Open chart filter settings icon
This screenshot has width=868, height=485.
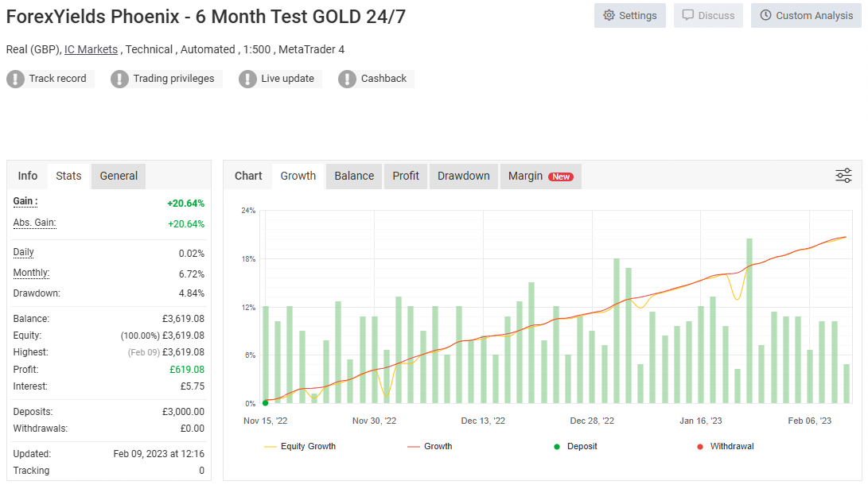843,176
